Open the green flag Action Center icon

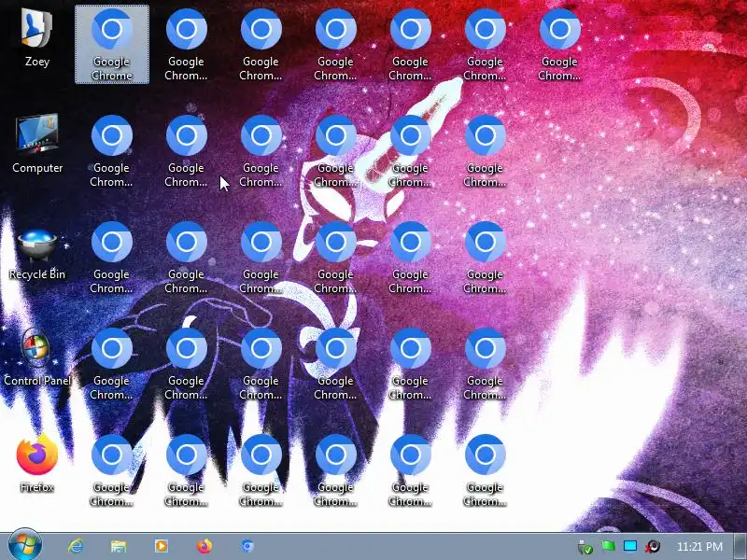click(608, 546)
